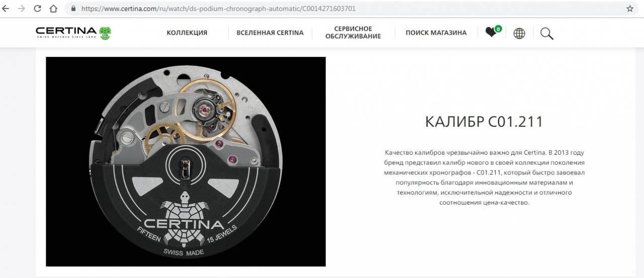
Task: Reload the current page
Action: point(37,9)
